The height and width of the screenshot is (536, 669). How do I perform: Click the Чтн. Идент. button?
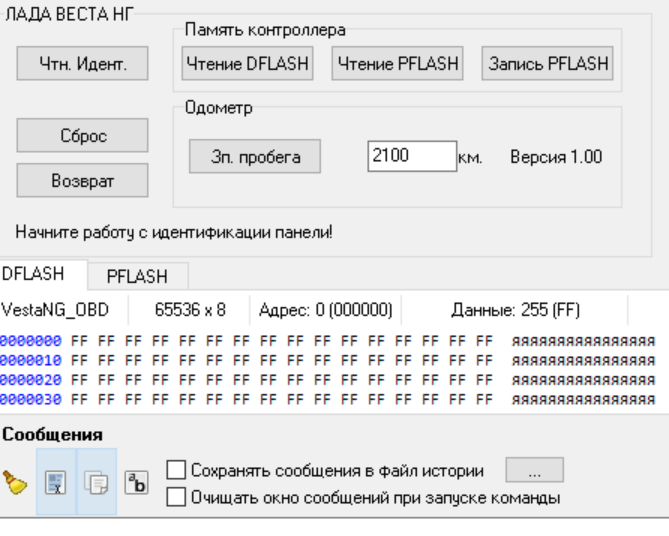82,64
